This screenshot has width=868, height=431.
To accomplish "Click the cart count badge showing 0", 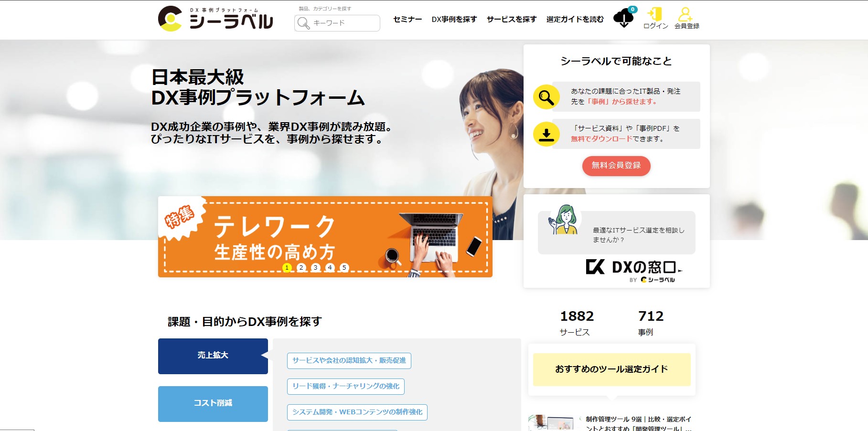I will click(x=632, y=10).
